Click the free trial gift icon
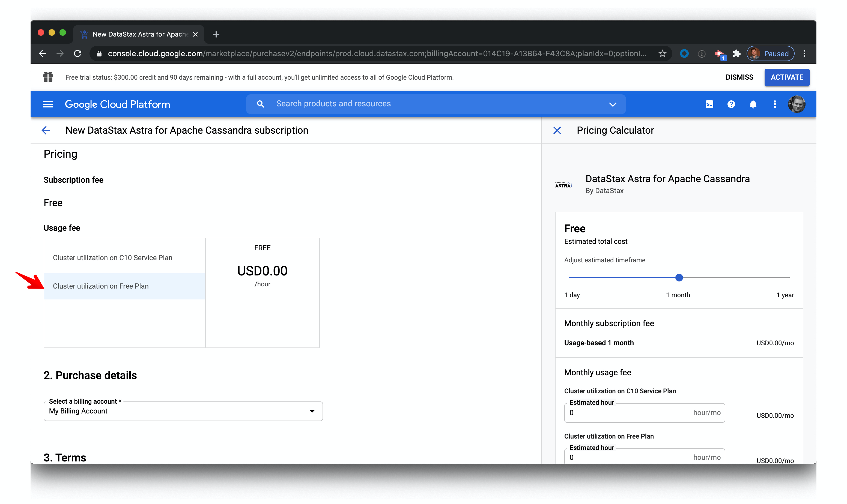Screen dimensions: 847x504 click(48, 77)
